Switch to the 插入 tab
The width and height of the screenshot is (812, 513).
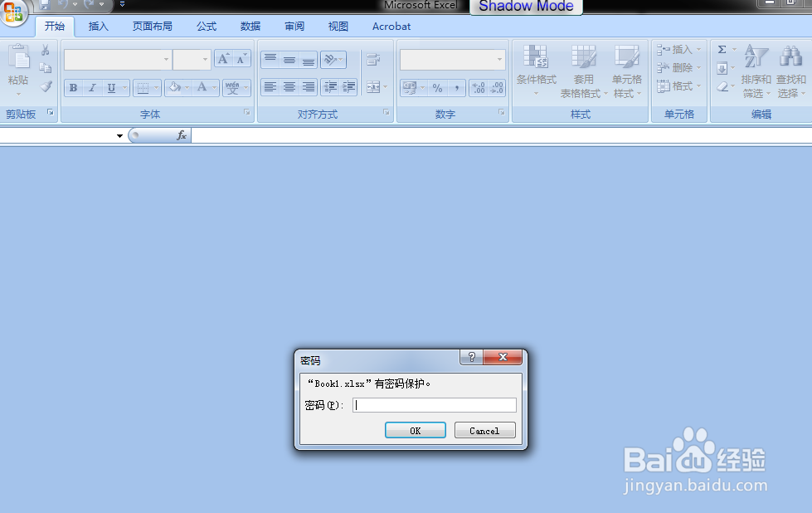[99, 27]
